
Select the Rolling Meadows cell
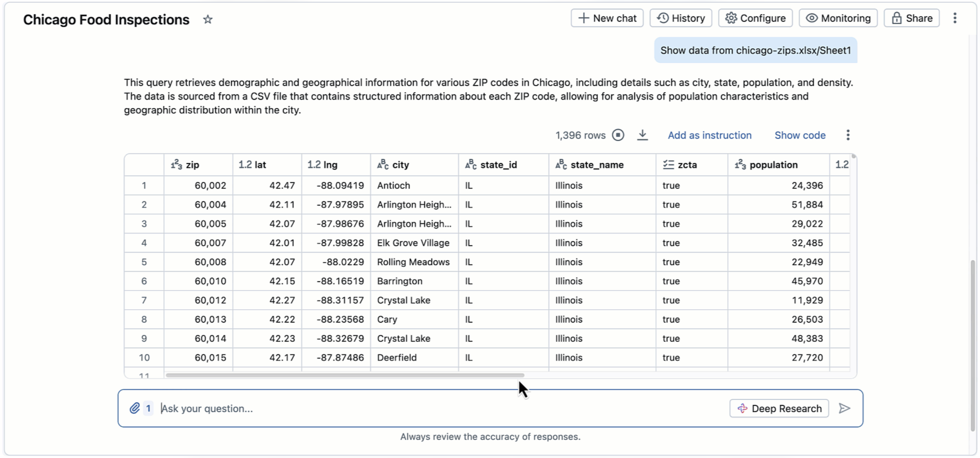pyautogui.click(x=414, y=262)
